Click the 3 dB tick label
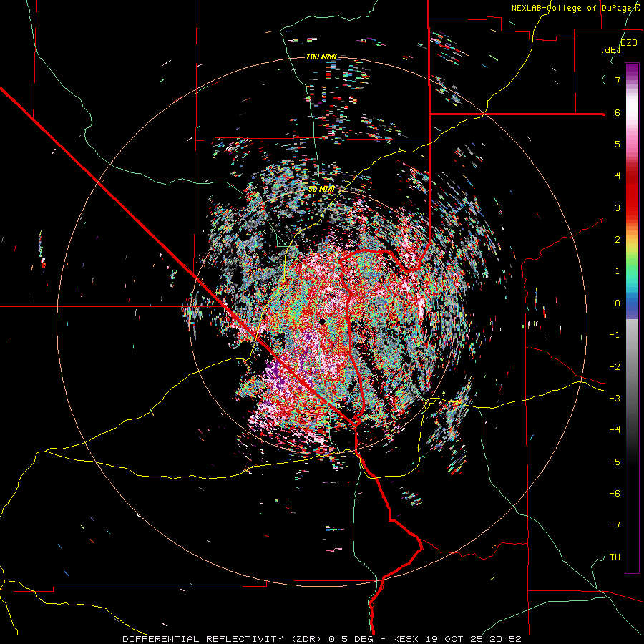 [618, 208]
